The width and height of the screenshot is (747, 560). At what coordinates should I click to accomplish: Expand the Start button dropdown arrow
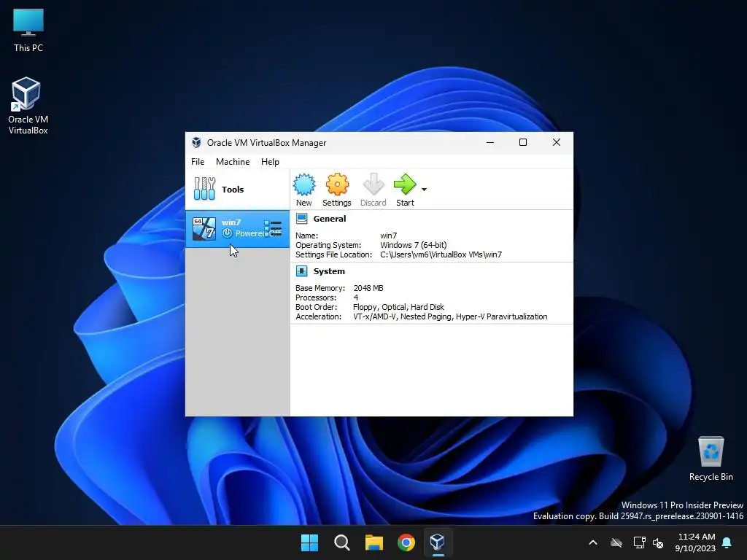424,190
